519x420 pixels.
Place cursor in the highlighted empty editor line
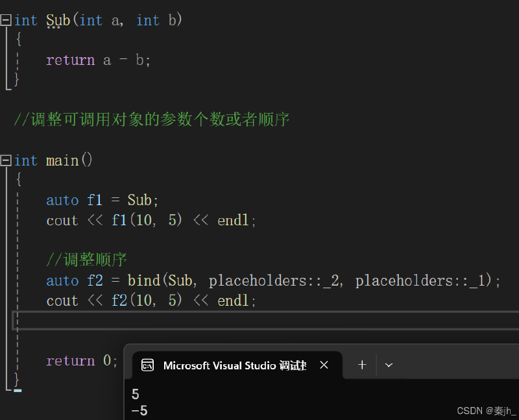pyautogui.click(x=265, y=320)
